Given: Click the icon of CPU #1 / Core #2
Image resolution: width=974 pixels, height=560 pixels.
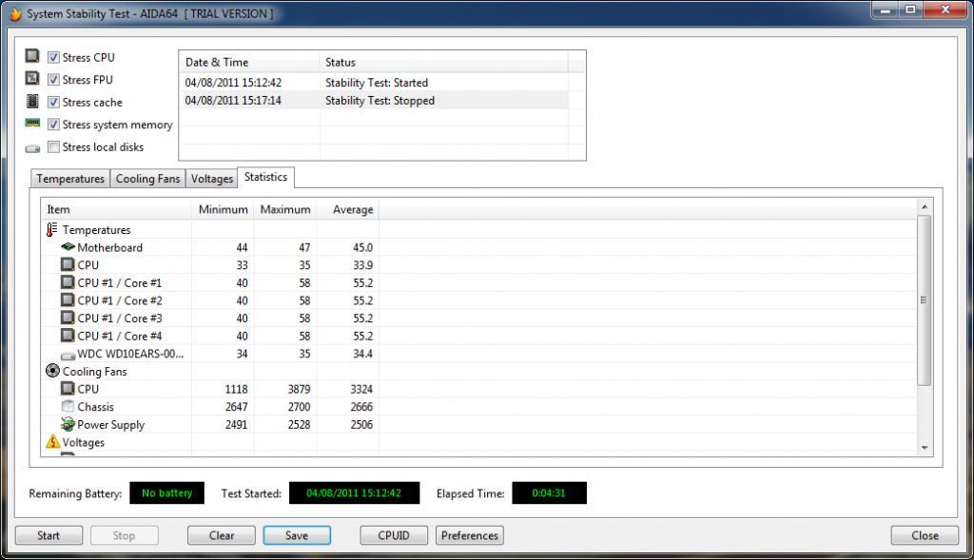Looking at the screenshot, I should 68,299.
